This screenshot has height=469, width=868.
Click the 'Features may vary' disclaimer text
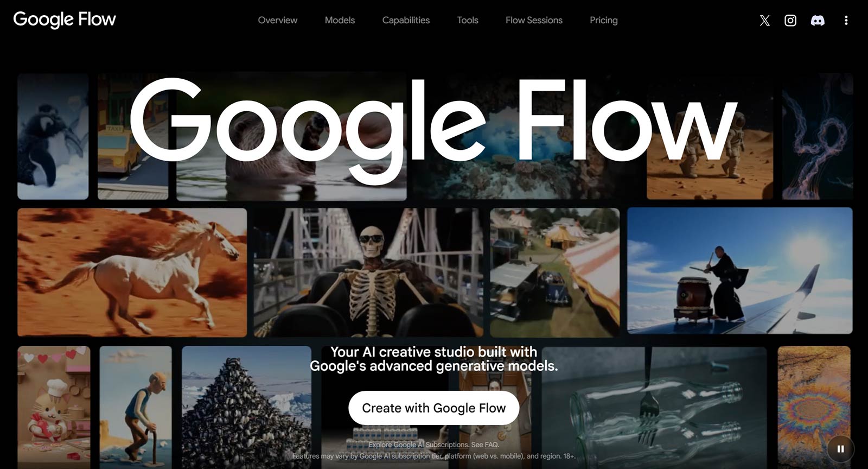(x=434, y=456)
